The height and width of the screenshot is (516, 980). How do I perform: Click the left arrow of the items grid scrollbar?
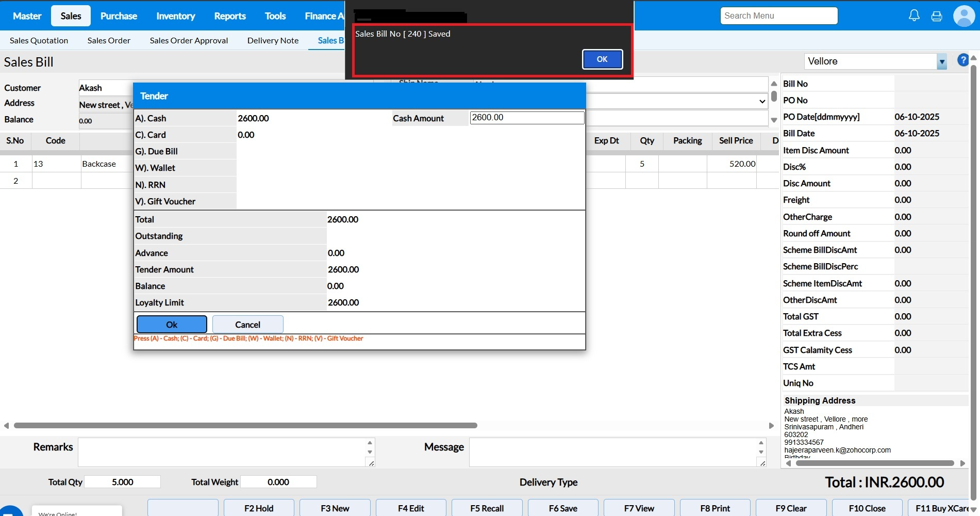coord(6,426)
